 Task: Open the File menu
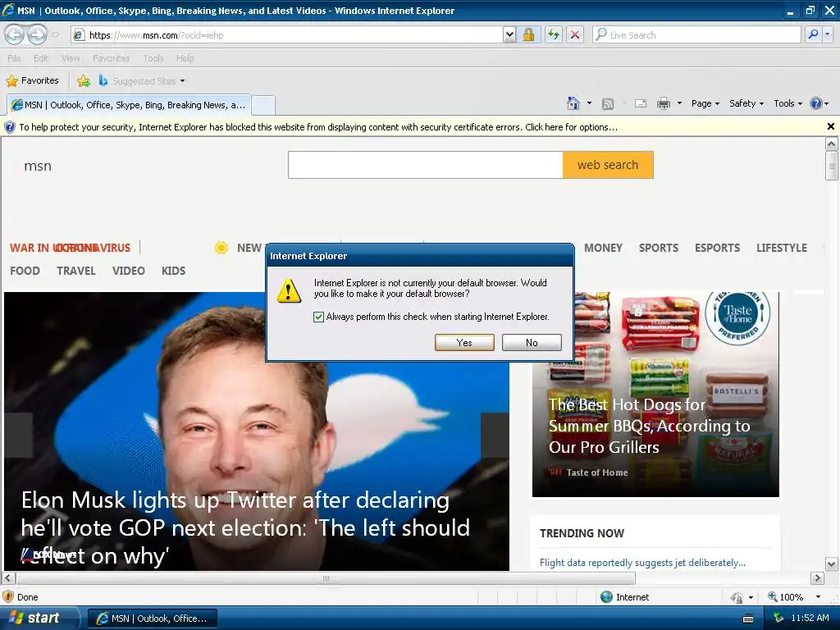[14, 58]
